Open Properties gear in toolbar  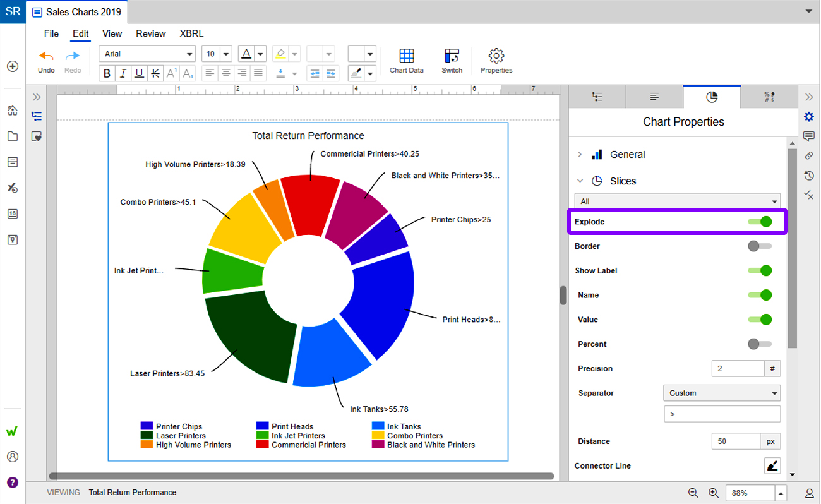(x=496, y=61)
